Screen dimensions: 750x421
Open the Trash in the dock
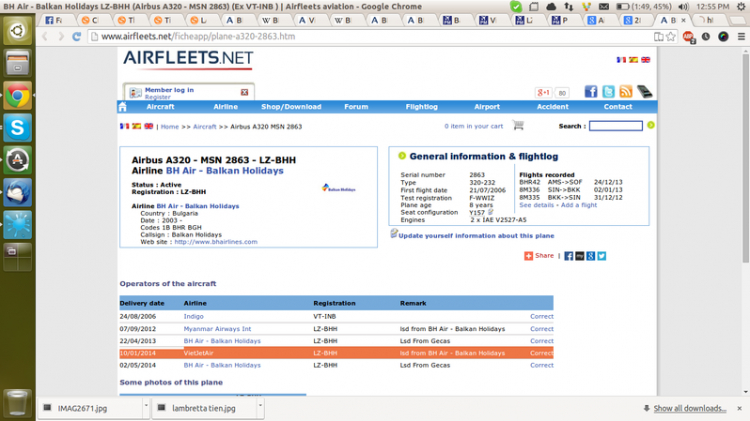[17, 402]
